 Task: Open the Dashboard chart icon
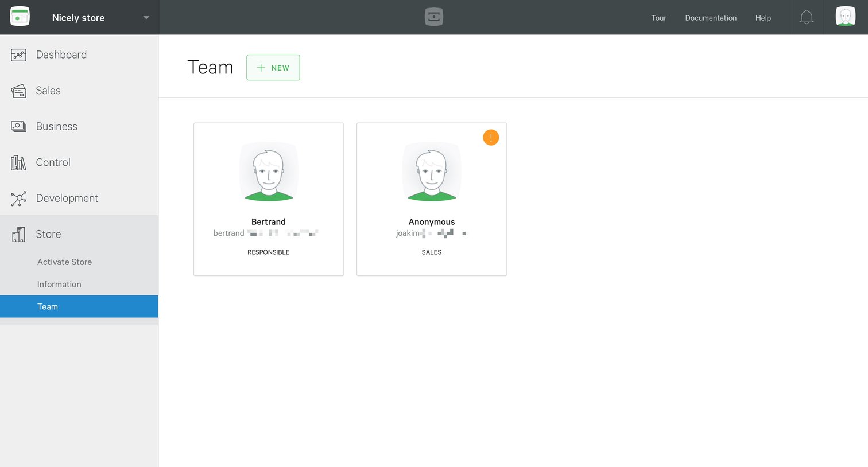(18, 55)
